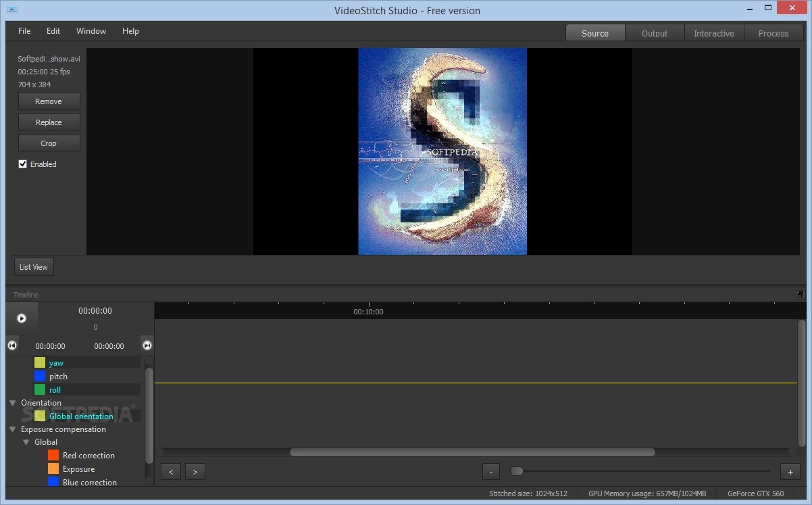This screenshot has width=812, height=505.
Task: Jump to the timeline end marker
Action: (147, 345)
